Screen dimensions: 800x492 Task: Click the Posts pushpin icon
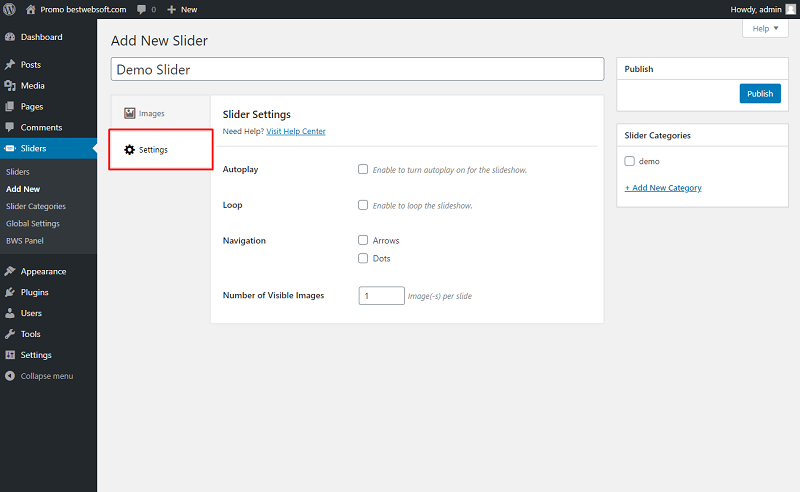click(10, 64)
